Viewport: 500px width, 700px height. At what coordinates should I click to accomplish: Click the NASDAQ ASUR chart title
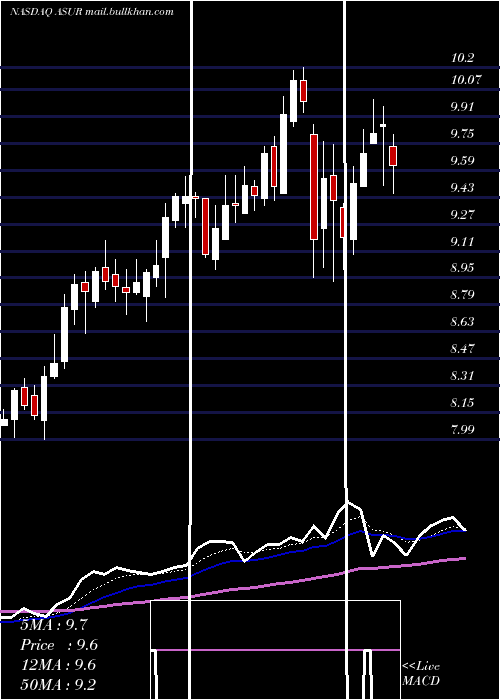[92, 12]
